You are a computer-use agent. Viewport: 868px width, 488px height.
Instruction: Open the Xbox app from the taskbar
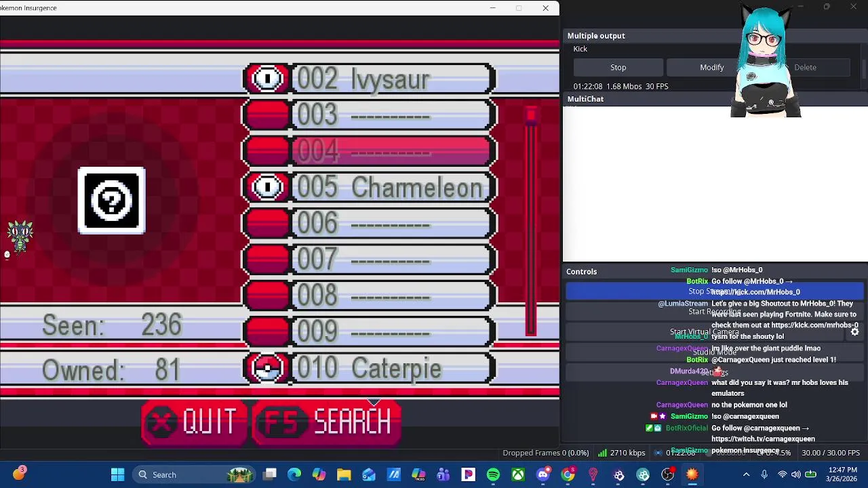tap(518, 474)
